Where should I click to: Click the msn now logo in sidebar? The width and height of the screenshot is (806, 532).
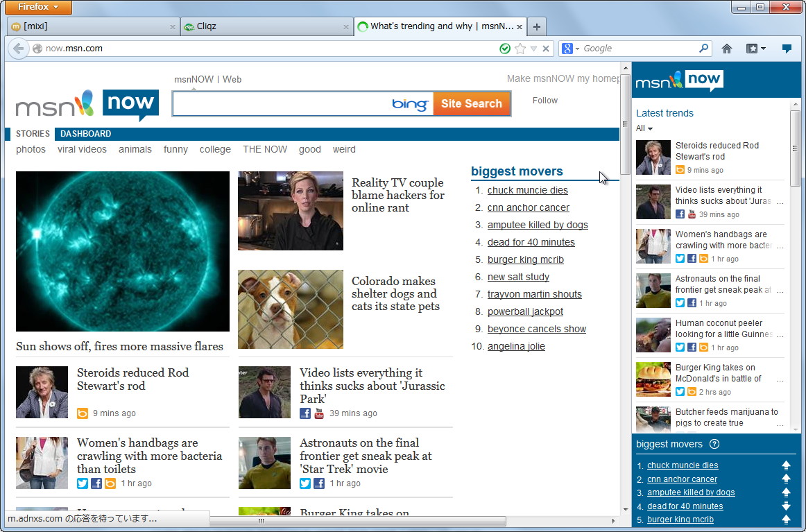point(680,80)
